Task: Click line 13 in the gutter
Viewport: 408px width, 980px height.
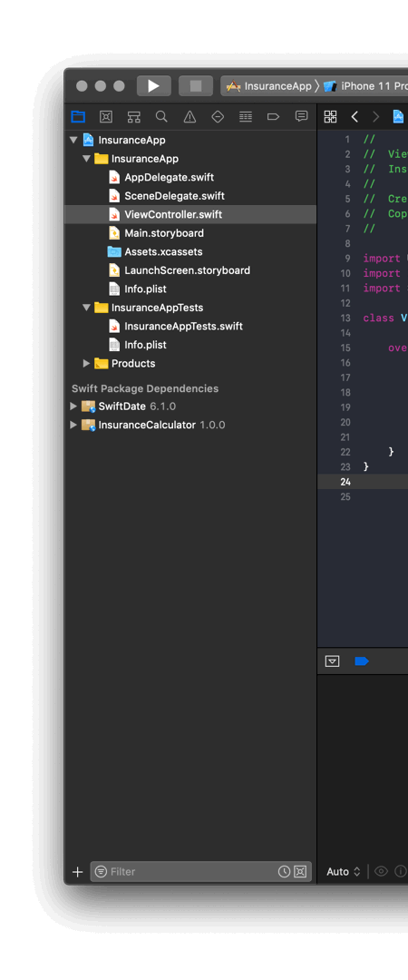Action: pos(345,318)
